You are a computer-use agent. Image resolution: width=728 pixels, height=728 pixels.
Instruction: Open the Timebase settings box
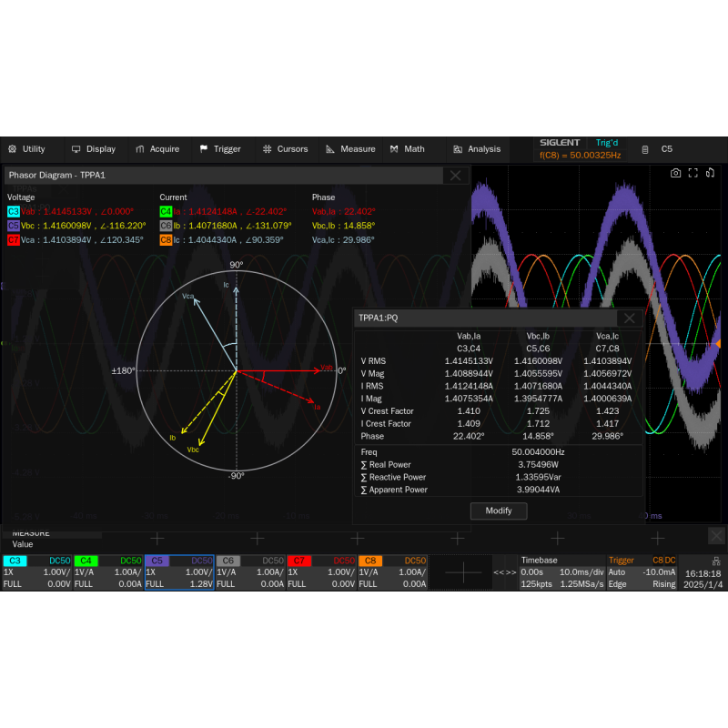click(560, 572)
